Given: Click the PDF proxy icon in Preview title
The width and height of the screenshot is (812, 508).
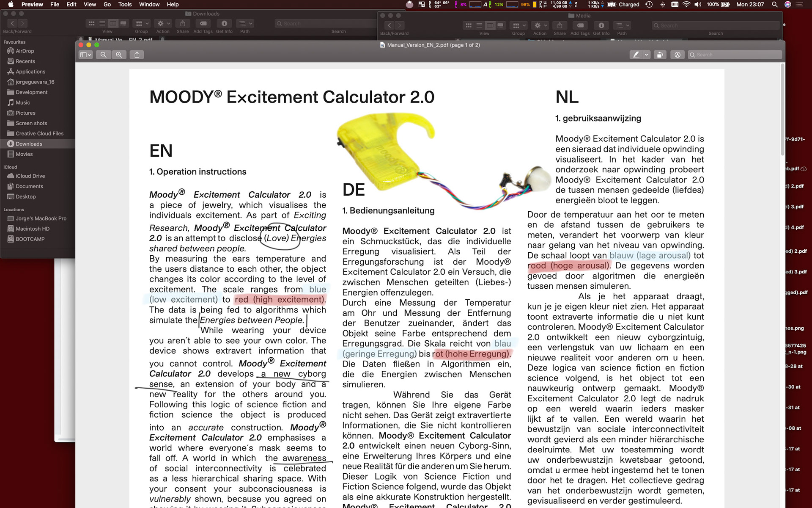Looking at the screenshot, I should [382, 45].
